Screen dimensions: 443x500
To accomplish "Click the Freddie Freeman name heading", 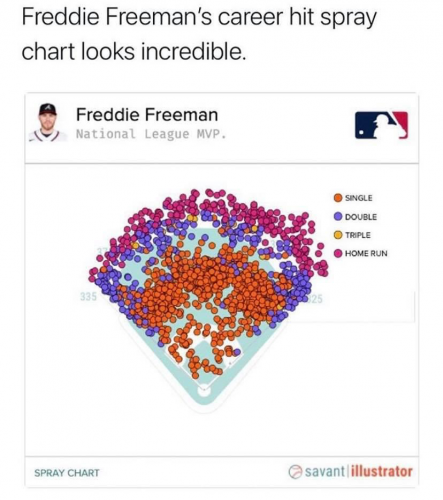I will tap(147, 115).
